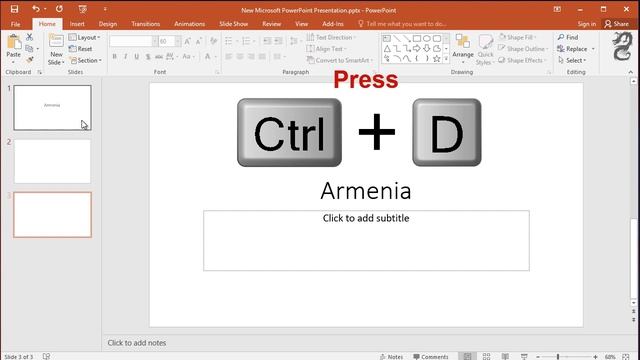Viewport: 640px width, 360px height.
Task: Click the Share button
Action: click(617, 24)
